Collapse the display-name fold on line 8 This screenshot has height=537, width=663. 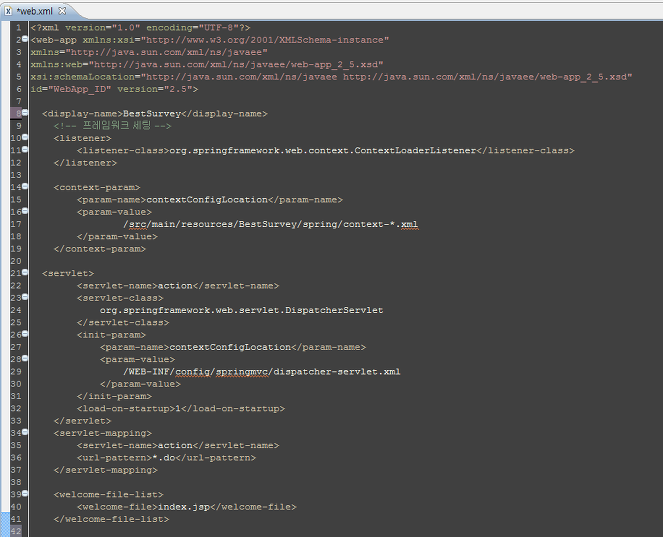(25, 112)
